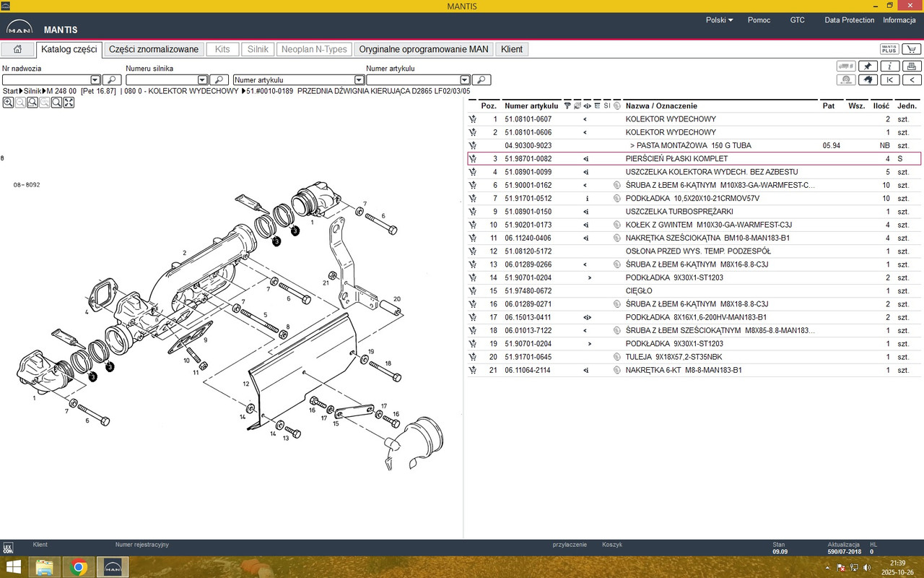
Task: Zoom in on the exploded diagram
Action: tap(8, 103)
